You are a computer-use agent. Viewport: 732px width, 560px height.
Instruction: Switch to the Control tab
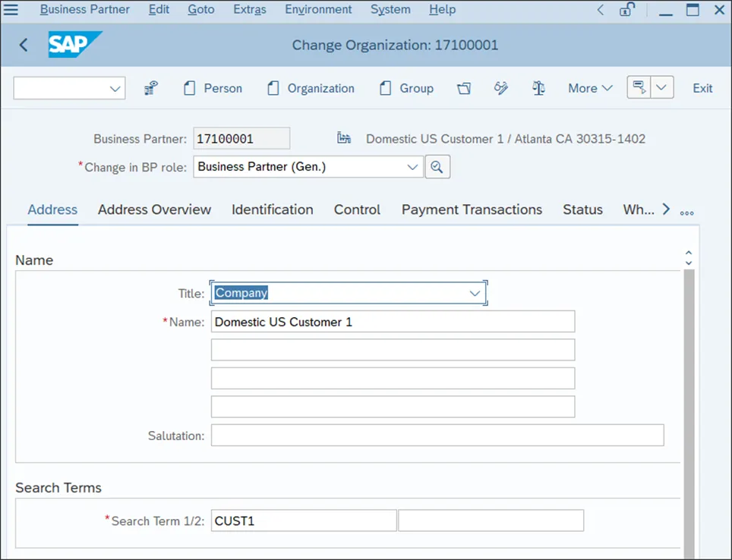pyautogui.click(x=357, y=209)
